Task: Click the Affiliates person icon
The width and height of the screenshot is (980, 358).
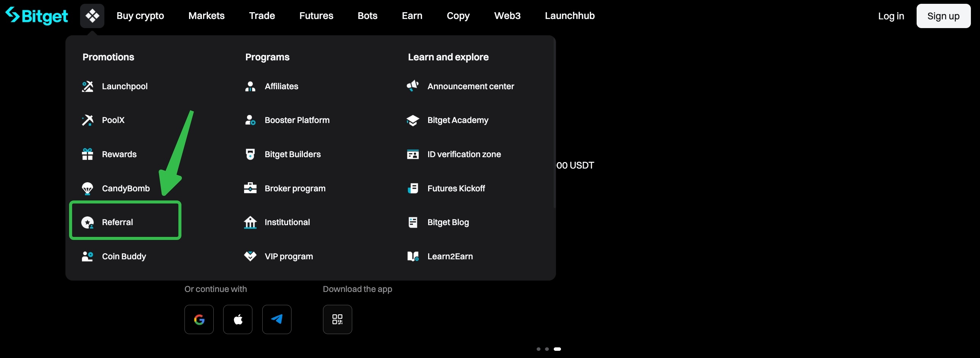Action: click(251, 86)
